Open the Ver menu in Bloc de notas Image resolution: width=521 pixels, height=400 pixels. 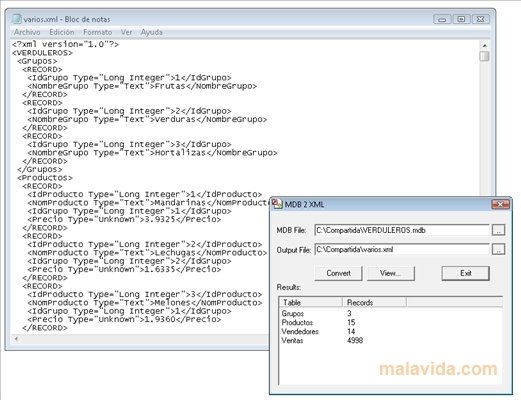[x=126, y=32]
